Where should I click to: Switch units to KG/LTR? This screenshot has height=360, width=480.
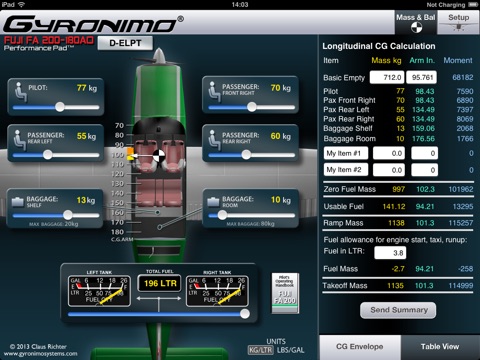tap(261, 350)
